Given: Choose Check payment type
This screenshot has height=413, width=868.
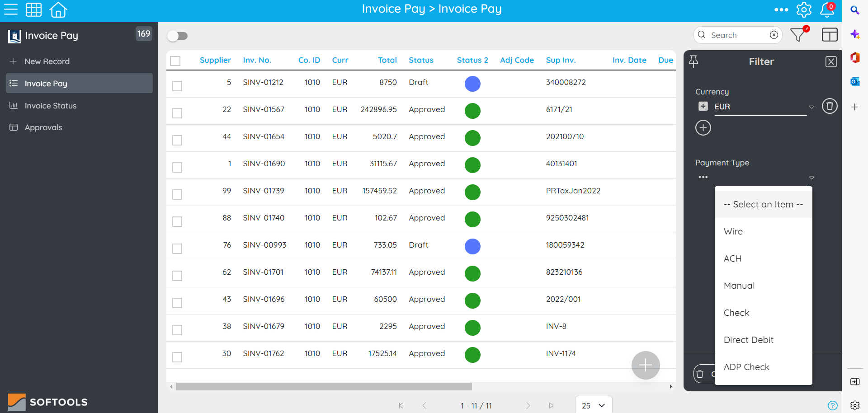Looking at the screenshot, I should 764,313.
